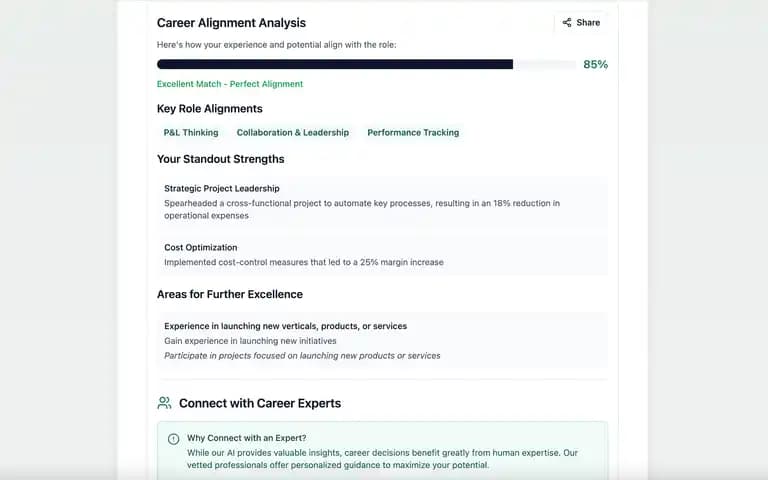768x480 pixels.
Task: Open the Strategic Project Leadership strength card
Action: pyautogui.click(x=383, y=202)
